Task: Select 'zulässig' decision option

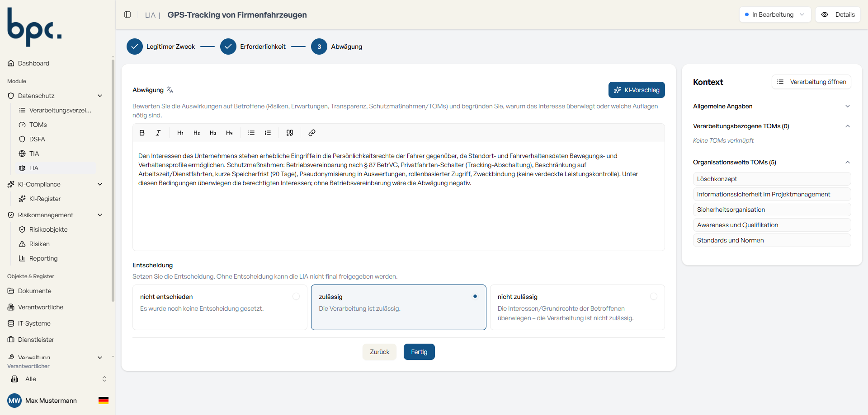Action: (x=399, y=307)
